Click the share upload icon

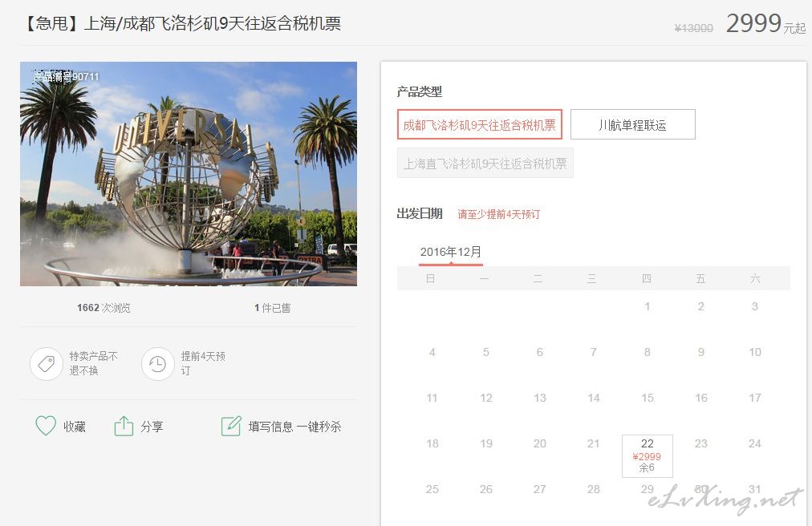click(x=124, y=426)
